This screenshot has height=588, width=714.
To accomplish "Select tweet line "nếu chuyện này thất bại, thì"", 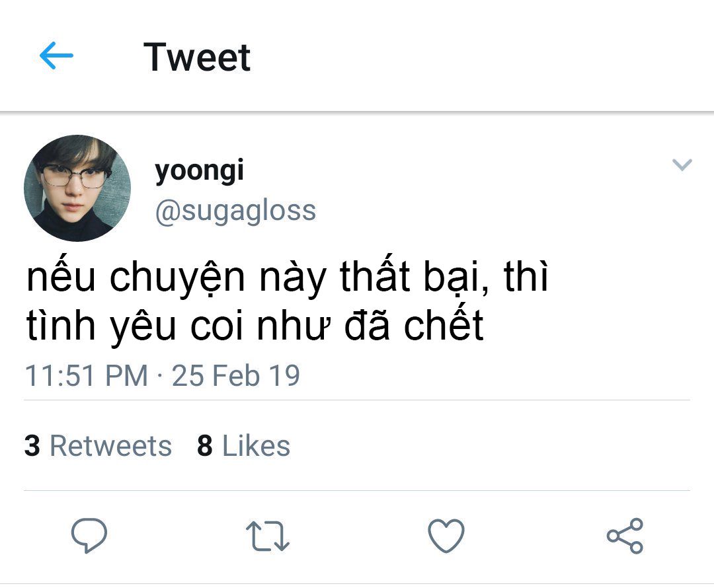I will tap(288, 279).
